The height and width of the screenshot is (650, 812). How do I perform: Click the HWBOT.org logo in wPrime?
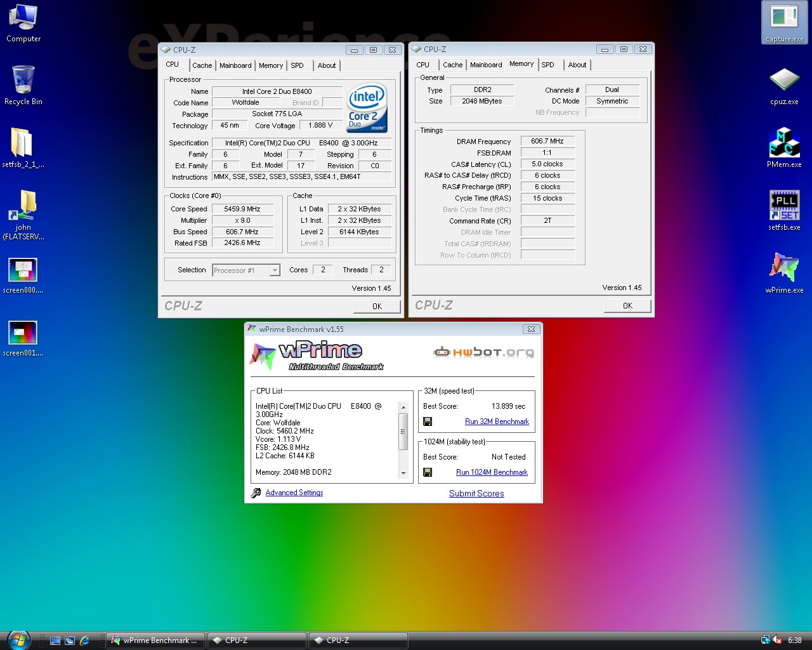click(x=483, y=352)
